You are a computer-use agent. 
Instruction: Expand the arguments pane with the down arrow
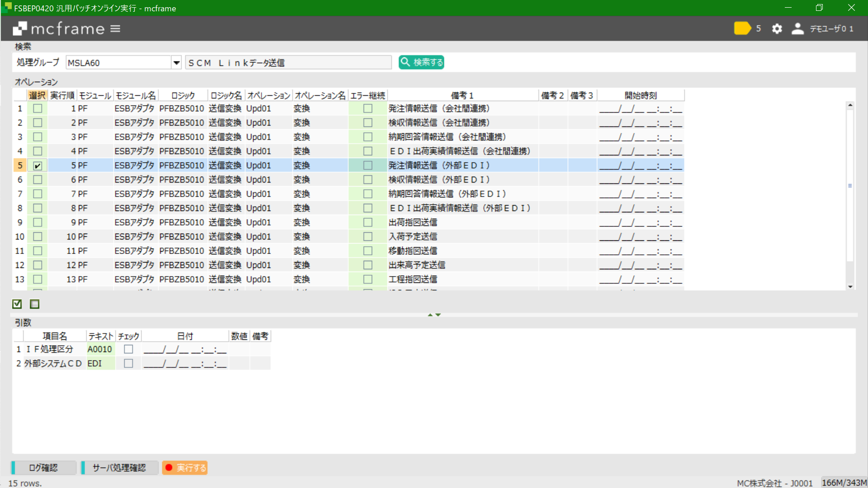(x=438, y=315)
